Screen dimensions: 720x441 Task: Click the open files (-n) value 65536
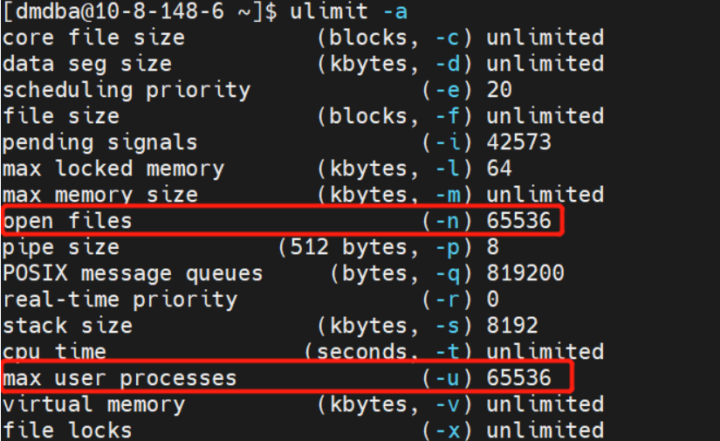519,220
